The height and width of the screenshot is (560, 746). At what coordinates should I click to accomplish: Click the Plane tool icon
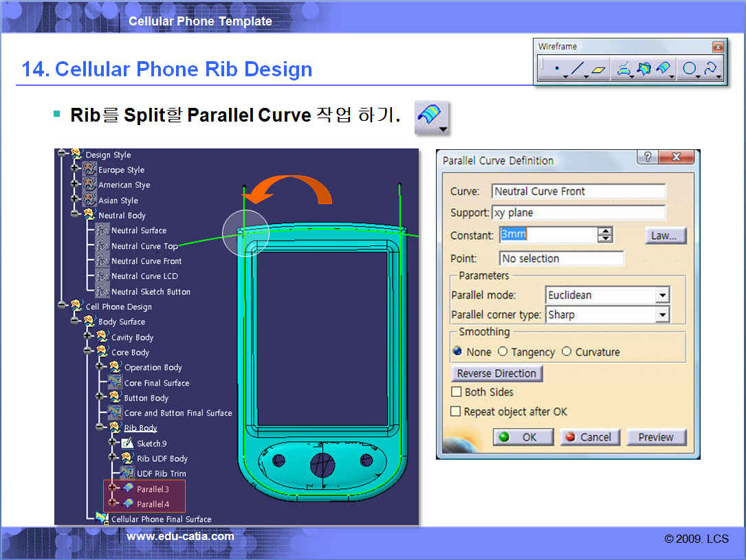point(600,69)
